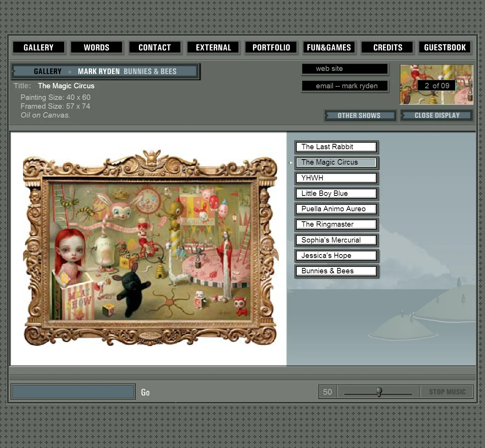Click the Go button
Screen dimensions: 485x448
click(x=145, y=392)
